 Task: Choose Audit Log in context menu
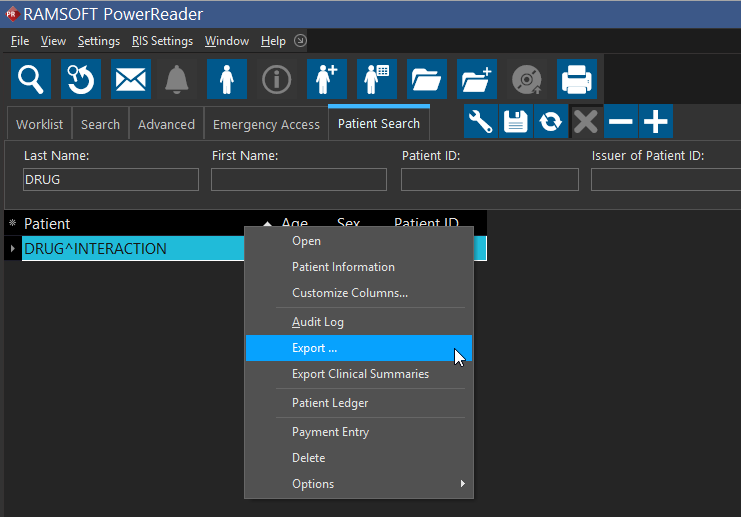359,322
